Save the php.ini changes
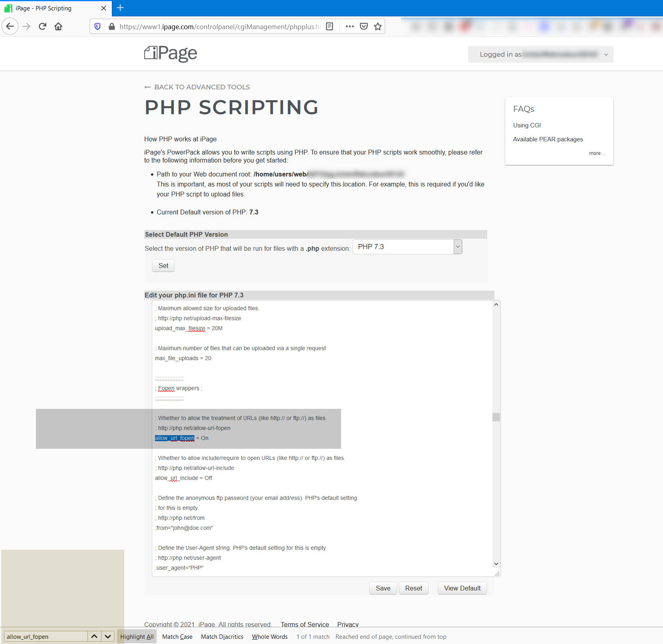The image size is (663, 644). coord(383,588)
